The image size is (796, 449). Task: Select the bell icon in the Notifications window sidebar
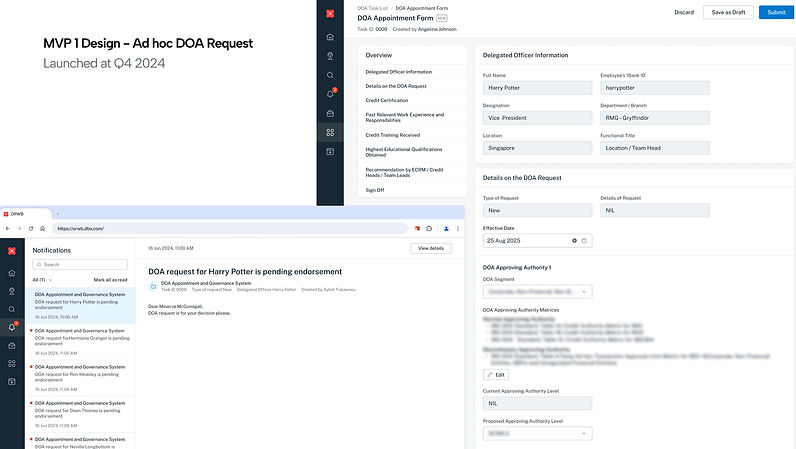[x=12, y=327]
